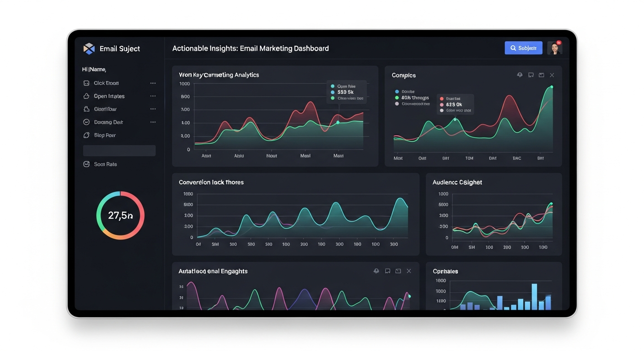Open the Open Rates overflow menu
The height and width of the screenshot is (351, 644).
pos(153,96)
